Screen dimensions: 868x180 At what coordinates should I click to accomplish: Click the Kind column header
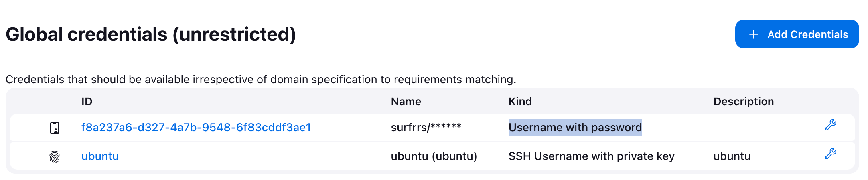tap(520, 102)
